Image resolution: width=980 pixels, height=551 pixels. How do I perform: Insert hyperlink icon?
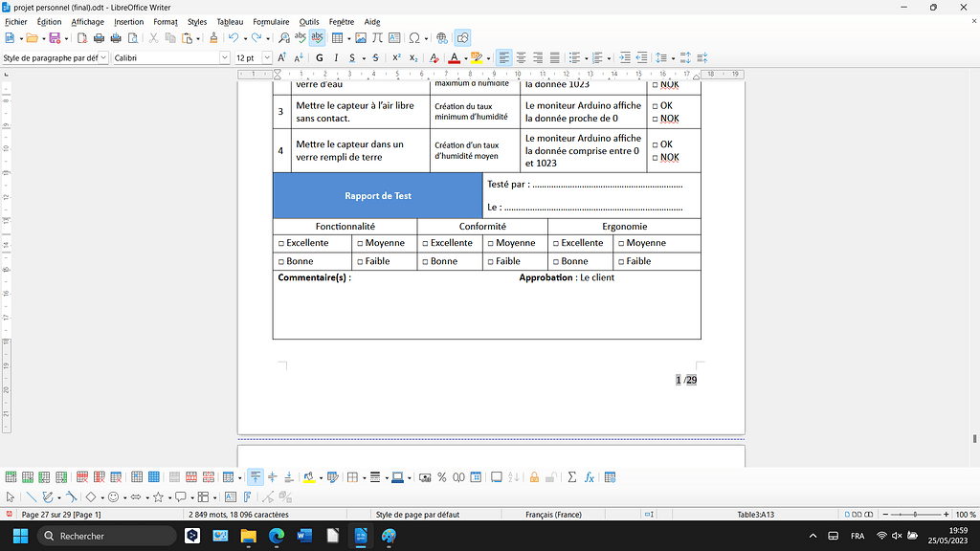(442, 38)
